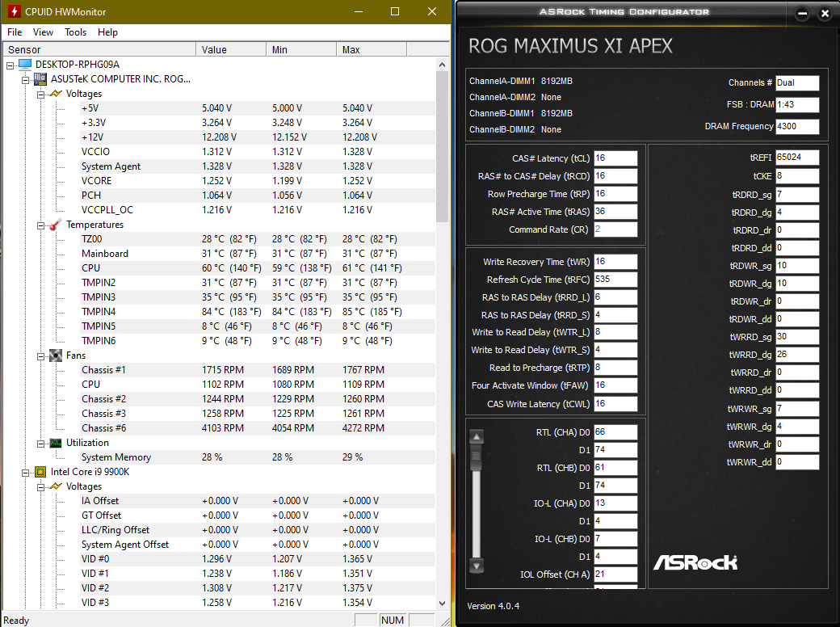Minimize the ASRock Timing Configurator window

click(802, 14)
